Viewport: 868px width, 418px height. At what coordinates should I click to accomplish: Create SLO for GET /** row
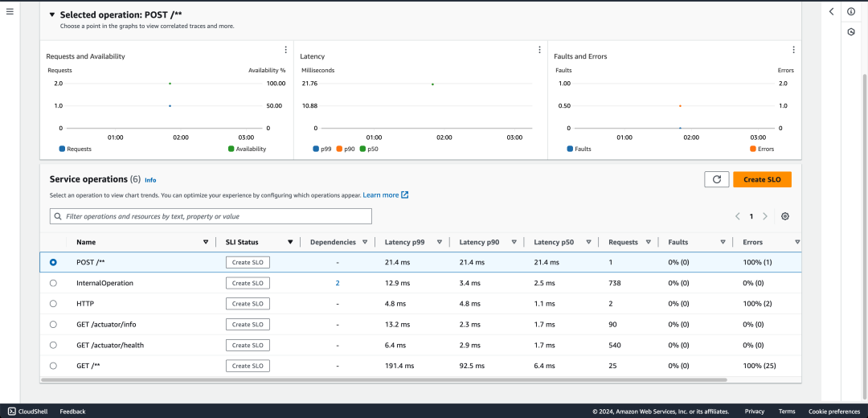(x=248, y=366)
